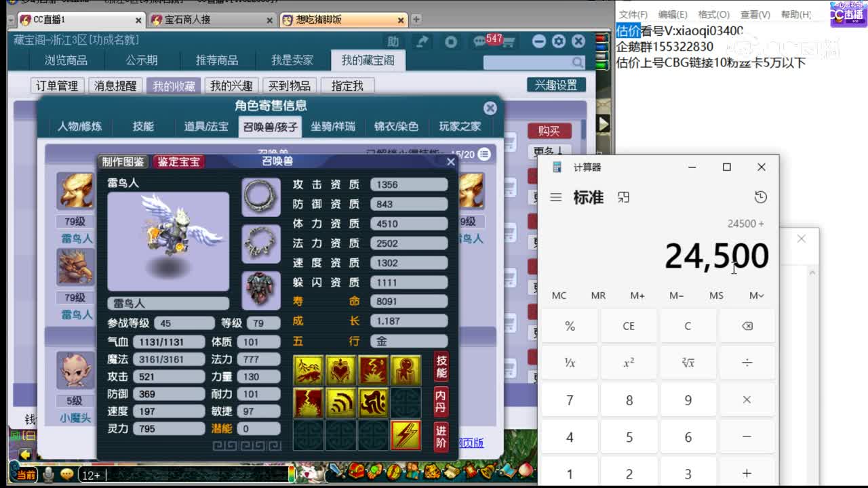This screenshot has height=488, width=868.
Task: Click the round record icon in header
Action: (451, 41)
